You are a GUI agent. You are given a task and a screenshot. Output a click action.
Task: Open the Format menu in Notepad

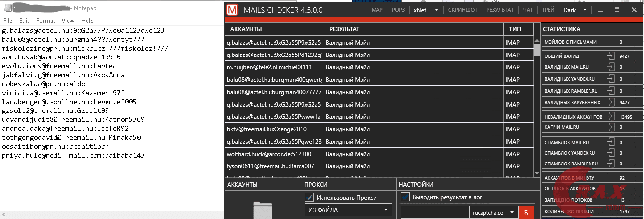46,21
